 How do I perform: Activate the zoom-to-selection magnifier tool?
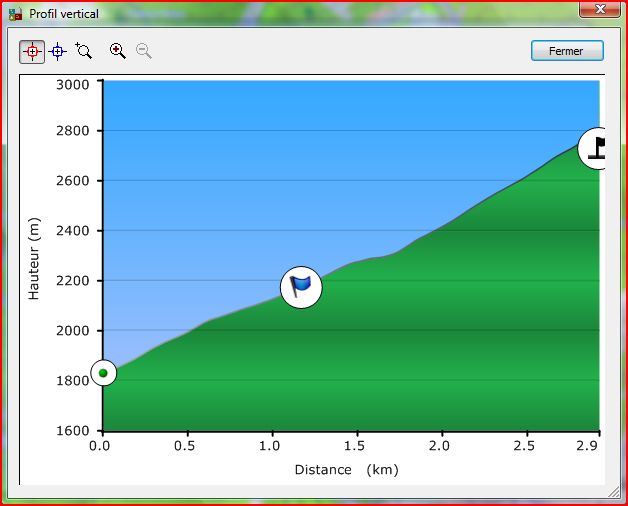coord(84,51)
